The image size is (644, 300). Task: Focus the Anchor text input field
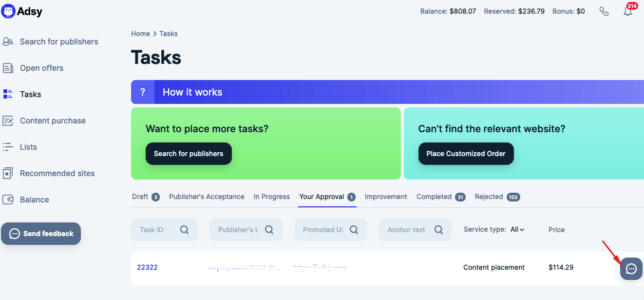point(416,230)
